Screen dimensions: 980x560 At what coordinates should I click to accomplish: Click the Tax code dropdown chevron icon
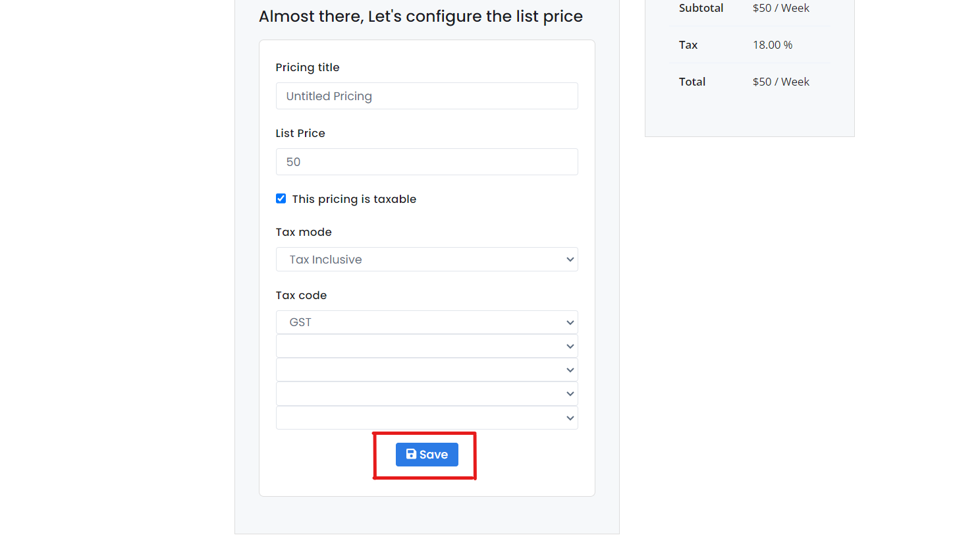(x=570, y=322)
